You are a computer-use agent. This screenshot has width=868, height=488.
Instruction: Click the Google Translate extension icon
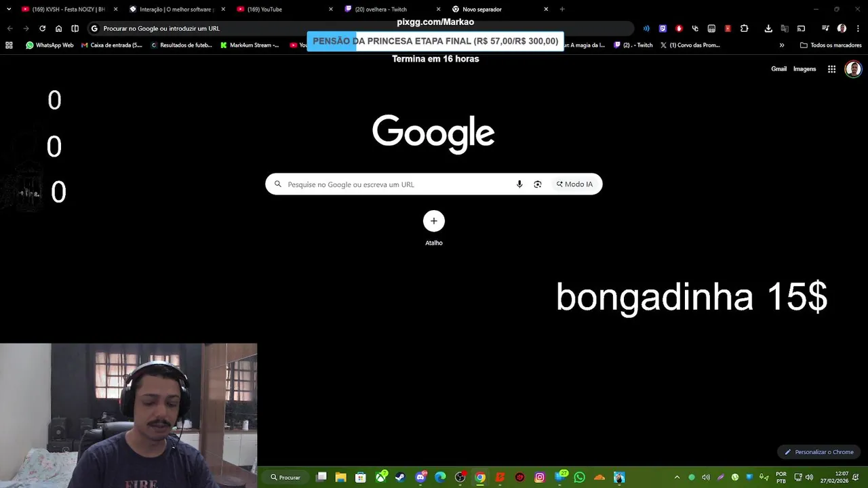point(785,28)
